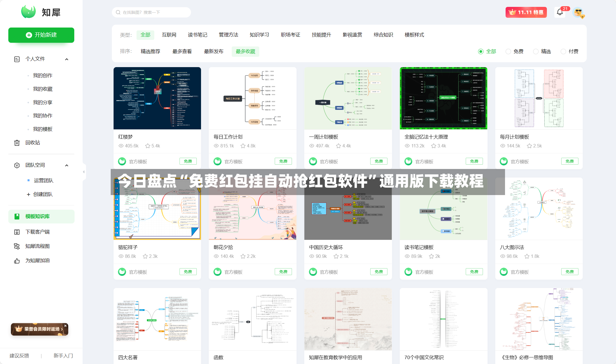
Task: Open the 四大名著 template thumbnail
Action: [x=157, y=319]
